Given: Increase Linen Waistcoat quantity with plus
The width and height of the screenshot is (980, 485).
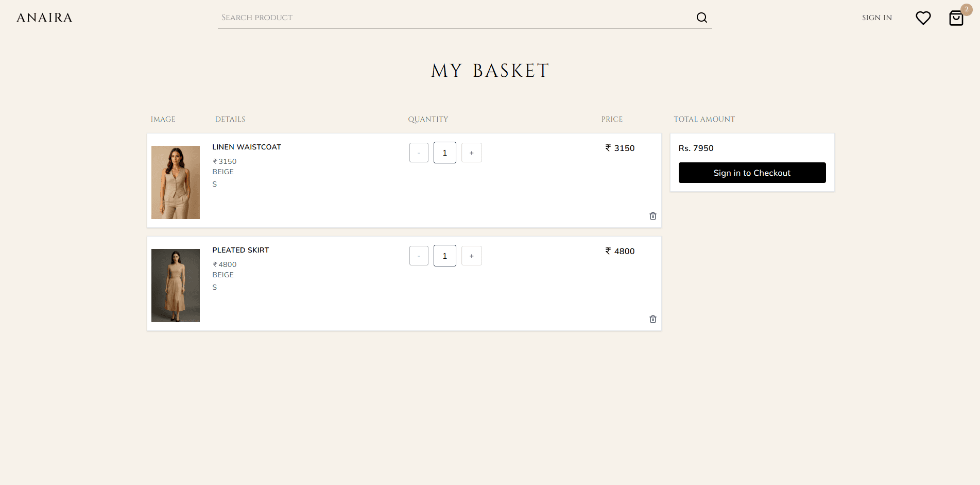Looking at the screenshot, I should click(471, 153).
